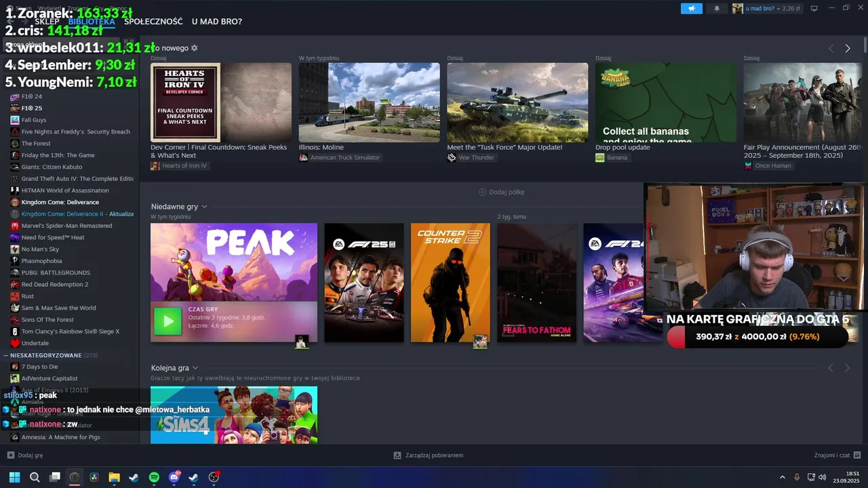Image resolution: width=868 pixels, height=488 pixels.
Task: Open the notifications bell
Action: pyautogui.click(x=717, y=8)
